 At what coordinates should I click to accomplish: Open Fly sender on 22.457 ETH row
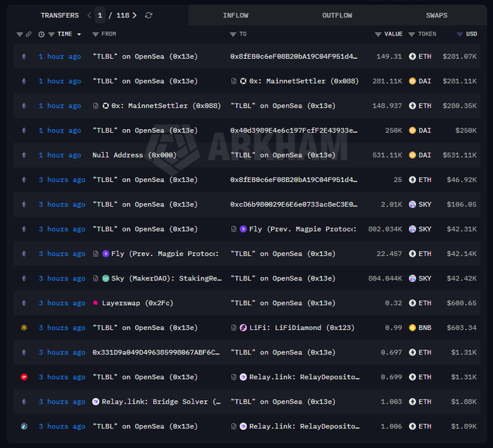point(165,254)
